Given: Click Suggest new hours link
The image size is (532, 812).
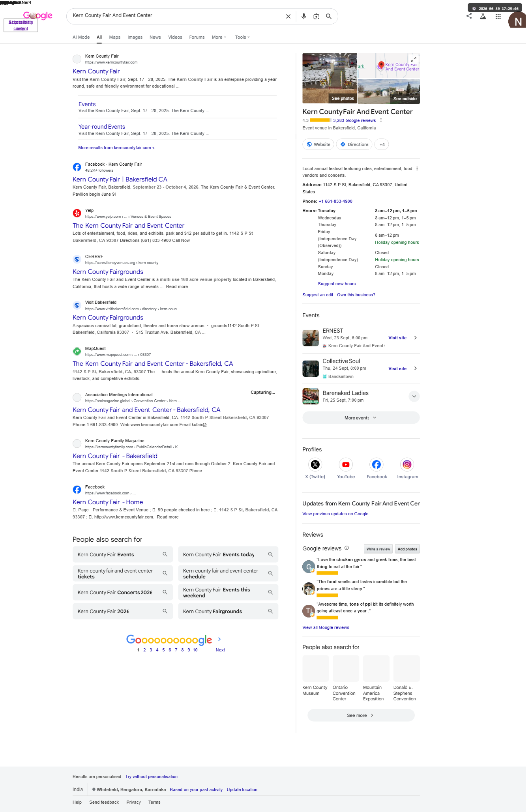Looking at the screenshot, I should pyautogui.click(x=337, y=284).
